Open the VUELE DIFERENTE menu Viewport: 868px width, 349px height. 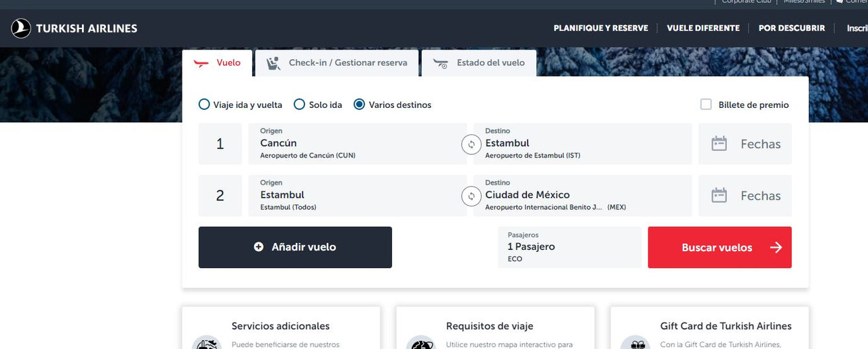click(x=703, y=29)
